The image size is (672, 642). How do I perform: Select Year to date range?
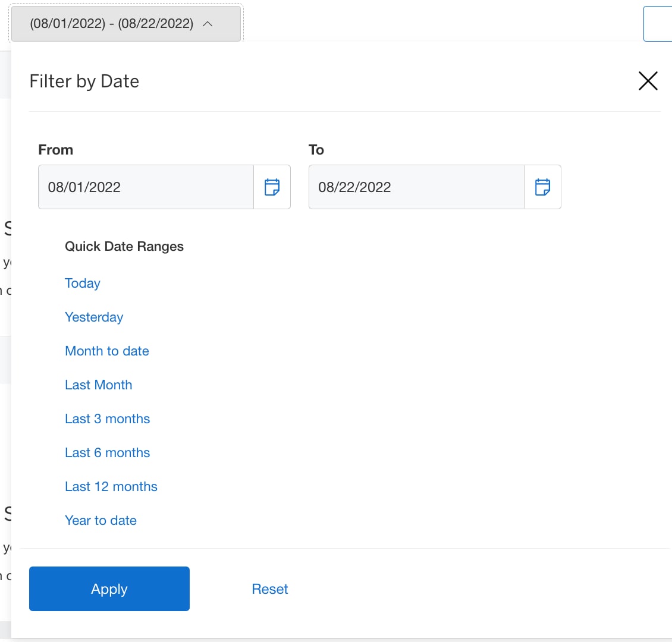[x=101, y=520]
